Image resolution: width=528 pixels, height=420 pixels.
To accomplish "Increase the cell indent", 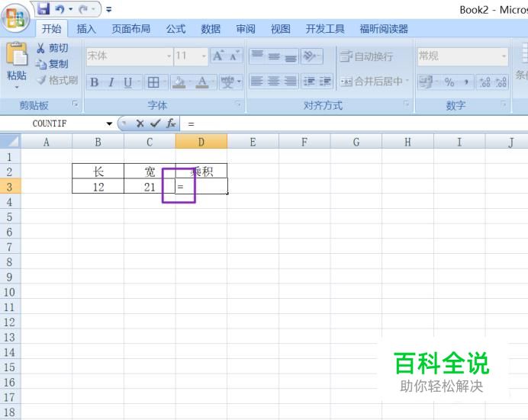I will pos(325,82).
